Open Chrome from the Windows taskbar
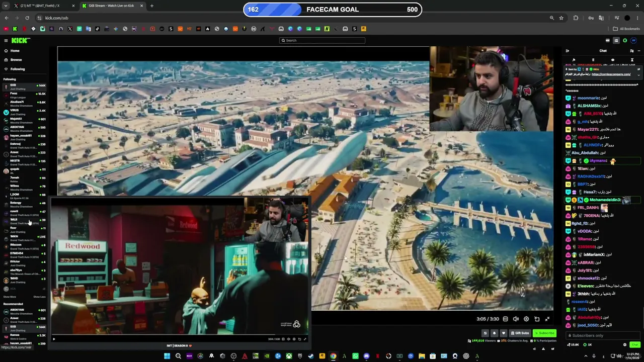This screenshot has width=644, height=362. pyautogui.click(x=333, y=356)
